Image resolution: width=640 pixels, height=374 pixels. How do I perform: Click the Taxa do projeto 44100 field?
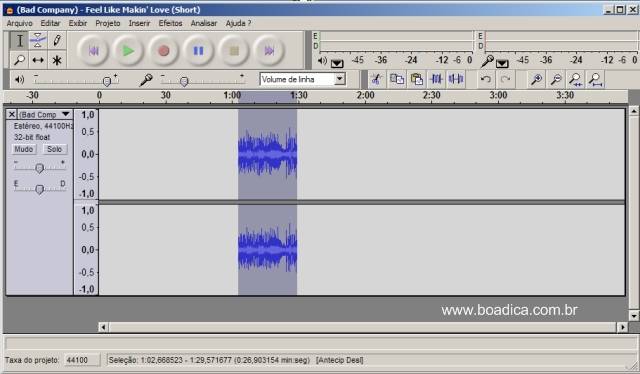coord(82,360)
